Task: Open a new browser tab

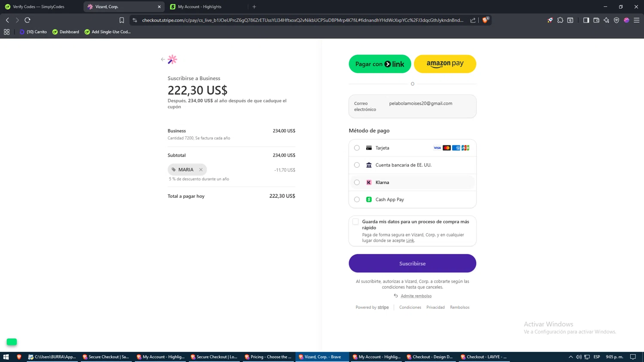Action: [254, 7]
